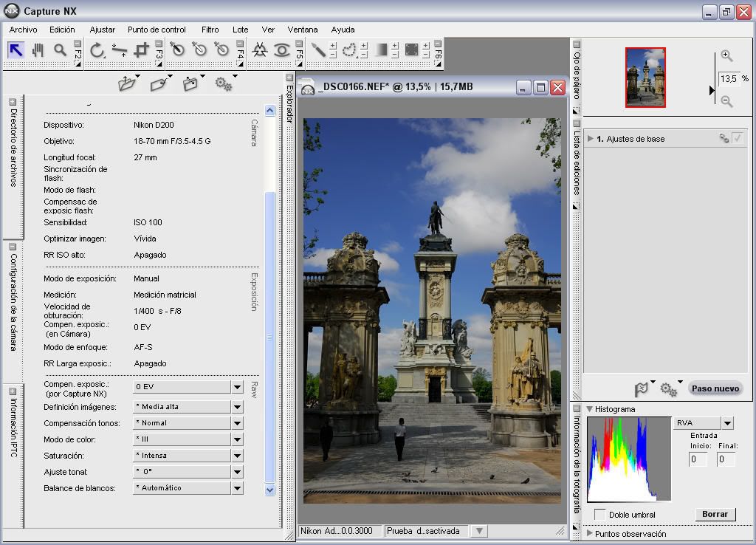
Task: Click the Paso nuevo button
Action: tap(715, 388)
